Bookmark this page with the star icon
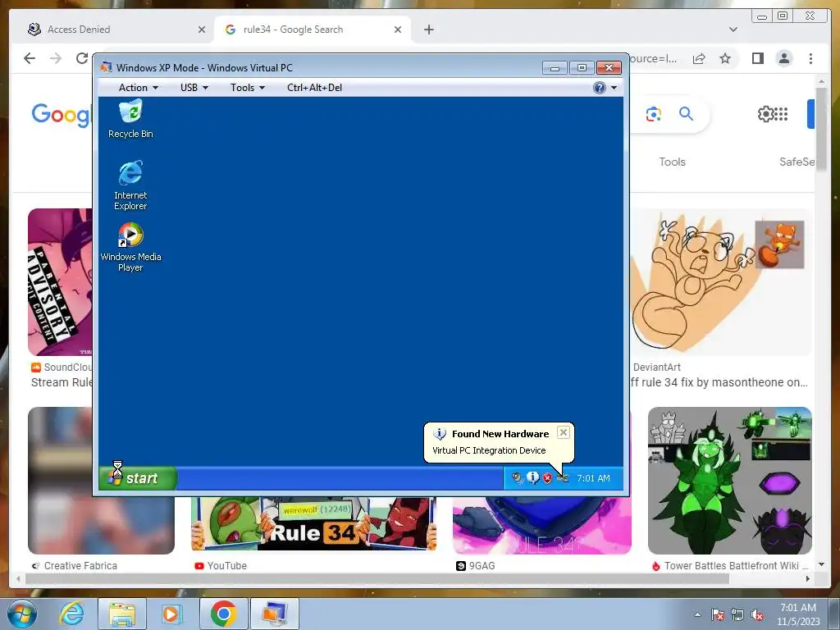Viewport: 840px width, 630px height. [725, 58]
